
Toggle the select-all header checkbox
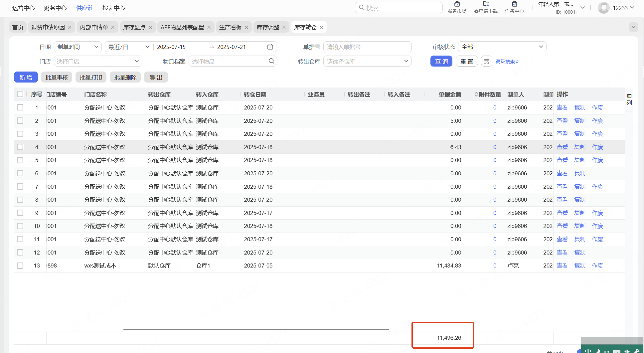tap(20, 94)
